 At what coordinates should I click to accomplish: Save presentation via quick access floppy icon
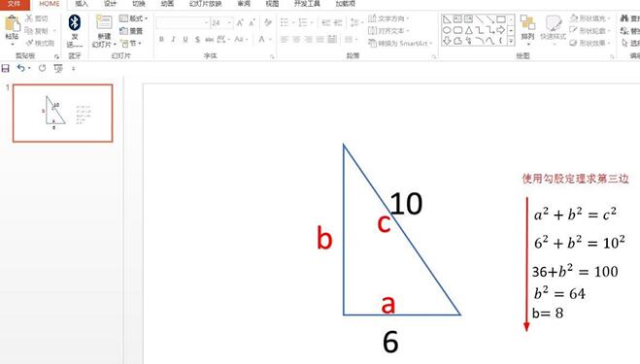coord(5,68)
